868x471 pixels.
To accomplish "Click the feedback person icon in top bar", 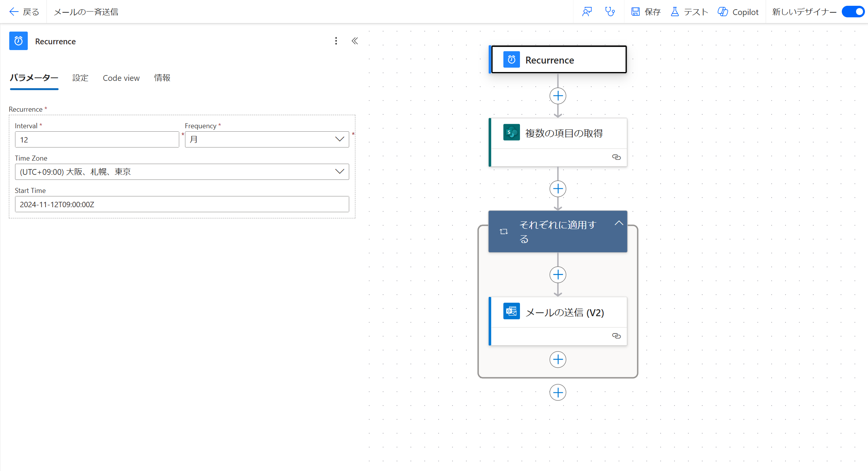I will (x=587, y=12).
